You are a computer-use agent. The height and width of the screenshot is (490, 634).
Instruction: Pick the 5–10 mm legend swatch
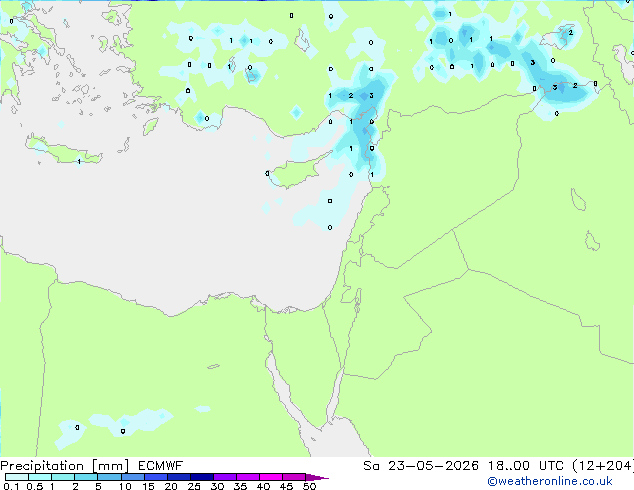[109, 477]
